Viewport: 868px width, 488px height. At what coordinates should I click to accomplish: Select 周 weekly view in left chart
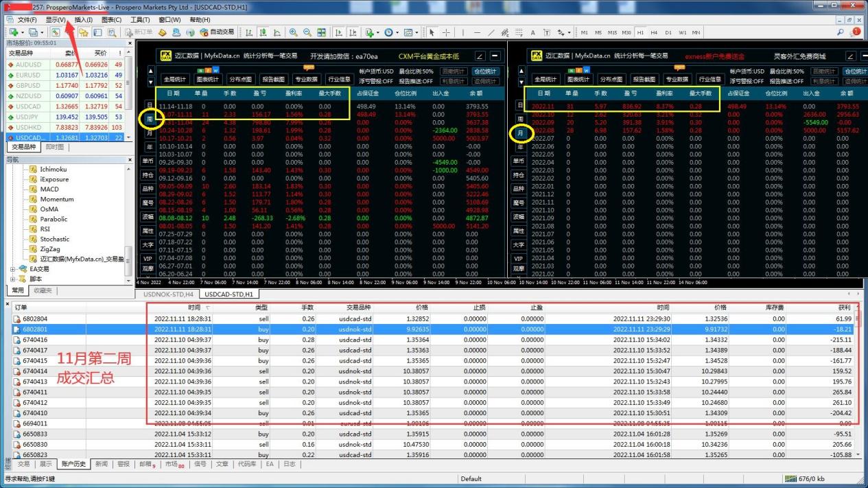149,119
